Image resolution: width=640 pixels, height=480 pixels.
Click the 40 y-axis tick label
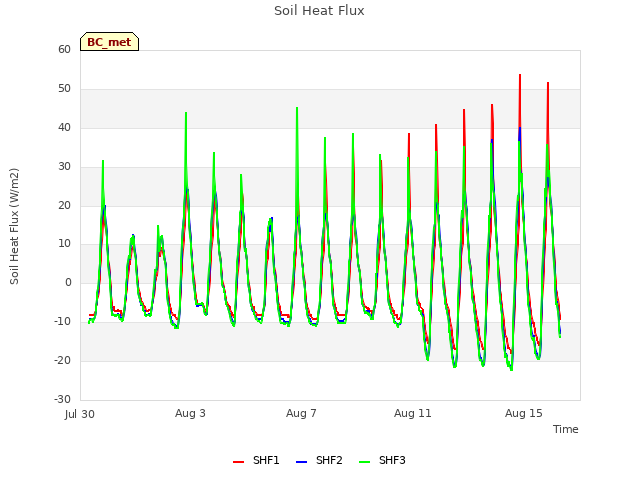pos(64,128)
